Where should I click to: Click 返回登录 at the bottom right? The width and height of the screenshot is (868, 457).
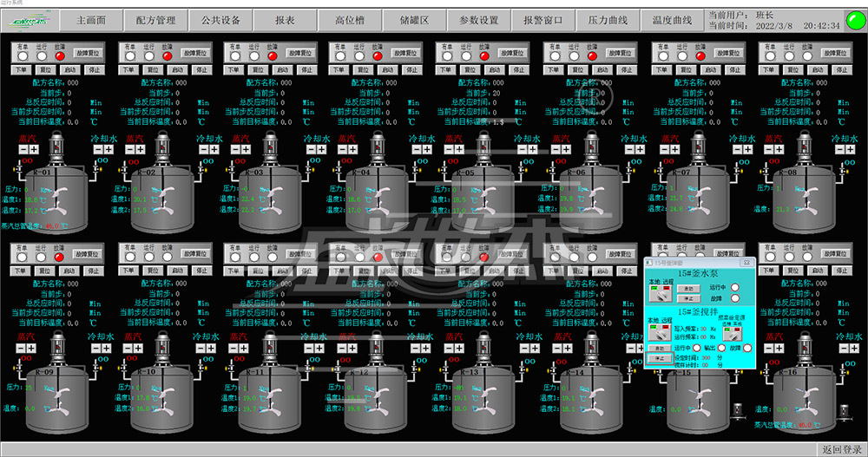click(842, 449)
